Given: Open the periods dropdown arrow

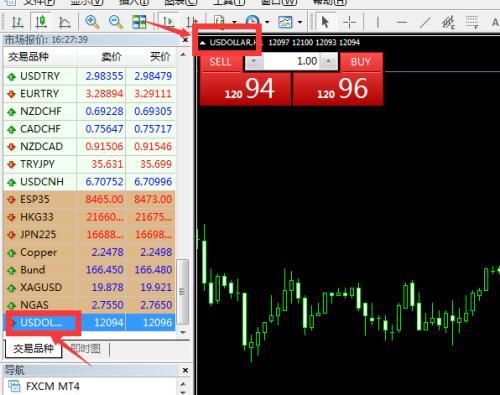Looking at the screenshot, I should [267, 22].
